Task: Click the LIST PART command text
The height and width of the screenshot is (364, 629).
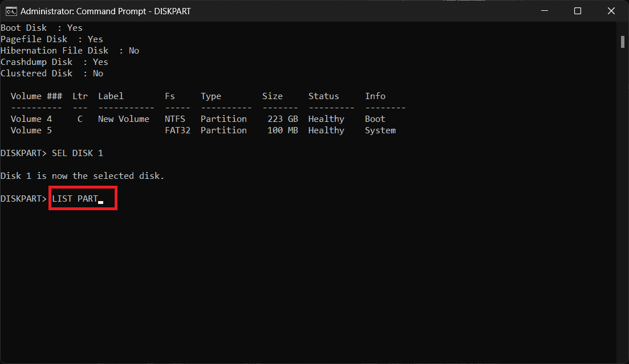Action: point(75,199)
